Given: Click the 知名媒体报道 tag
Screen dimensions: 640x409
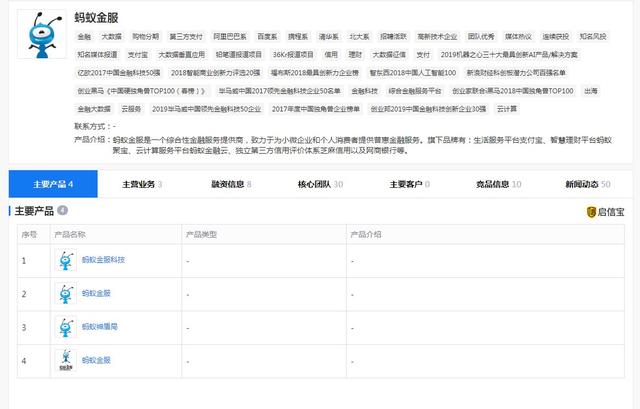Looking at the screenshot, I should click(98, 55).
